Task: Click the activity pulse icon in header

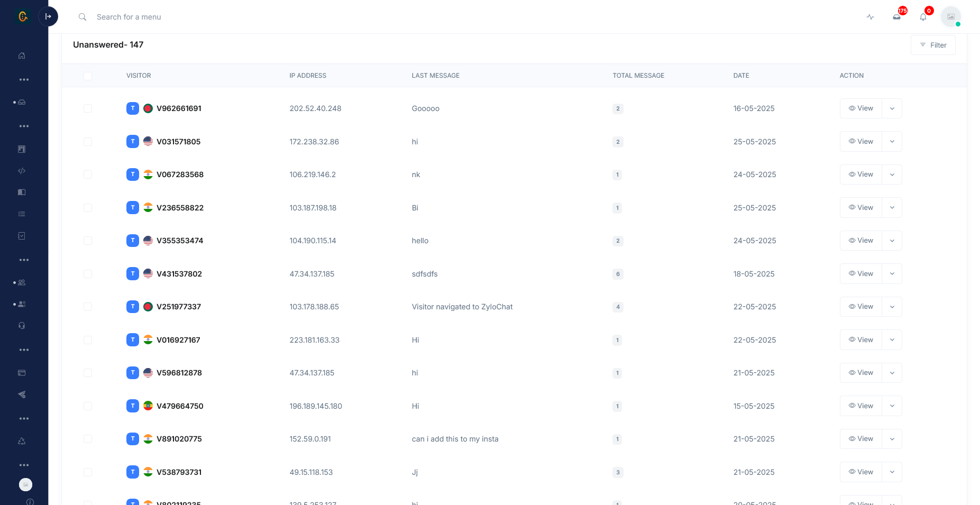Action: click(870, 17)
